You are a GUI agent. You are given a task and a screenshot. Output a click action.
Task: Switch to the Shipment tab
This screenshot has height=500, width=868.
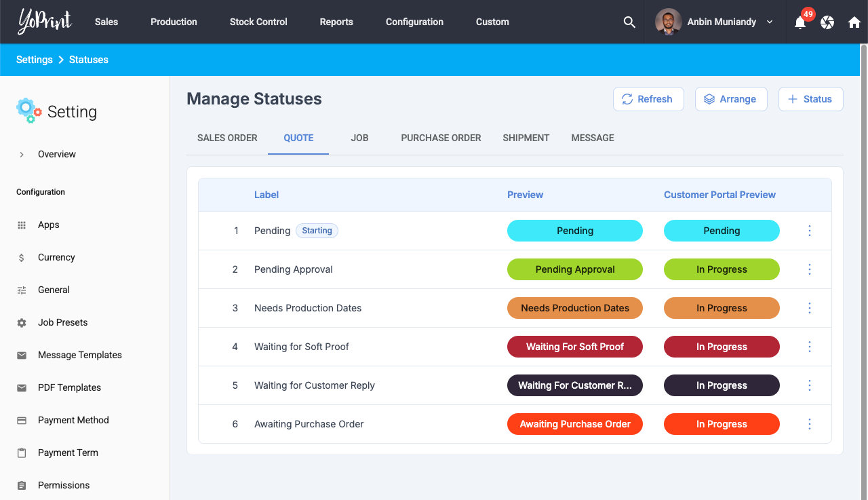526,138
